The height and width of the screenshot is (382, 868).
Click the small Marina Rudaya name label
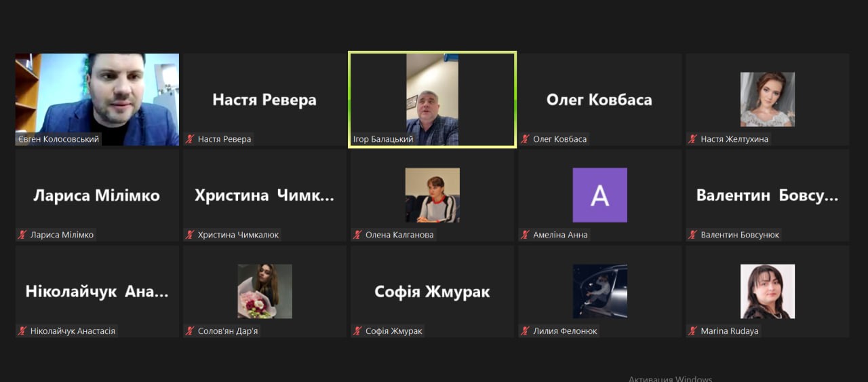point(730,331)
